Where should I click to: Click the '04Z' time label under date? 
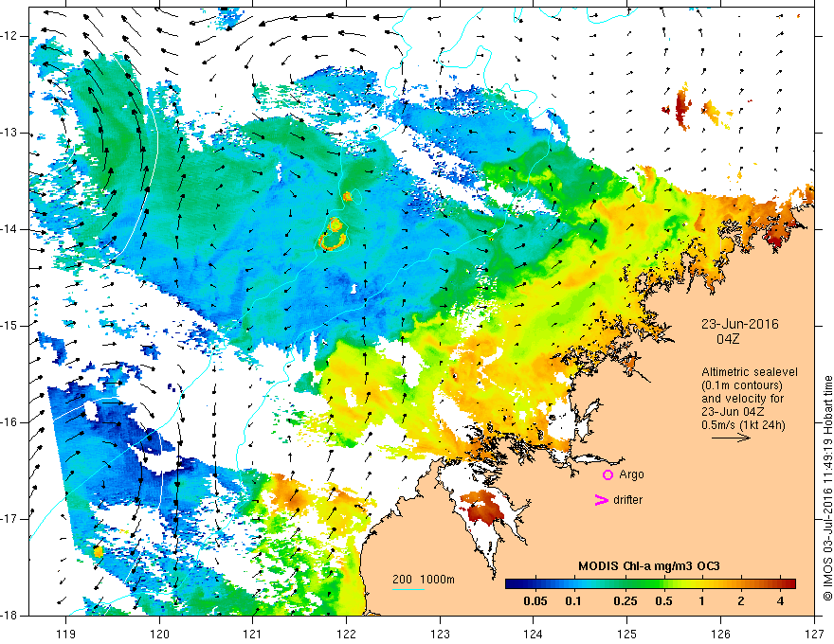tap(728, 338)
